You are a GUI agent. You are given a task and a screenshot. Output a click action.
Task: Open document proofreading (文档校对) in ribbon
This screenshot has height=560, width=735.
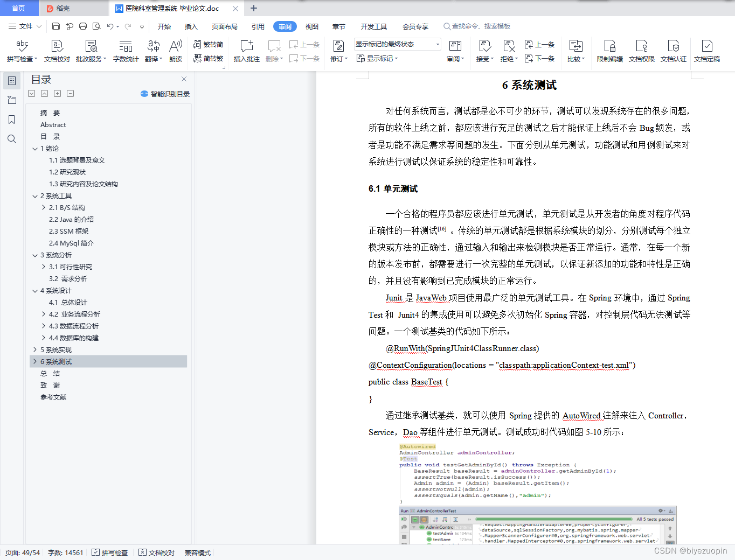[57, 51]
